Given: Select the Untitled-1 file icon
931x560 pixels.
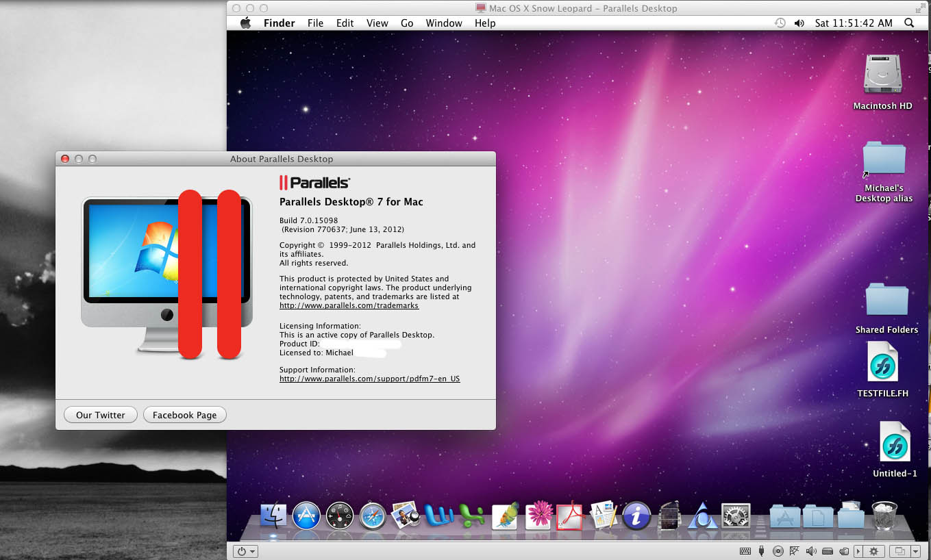Looking at the screenshot, I should click(x=895, y=442).
